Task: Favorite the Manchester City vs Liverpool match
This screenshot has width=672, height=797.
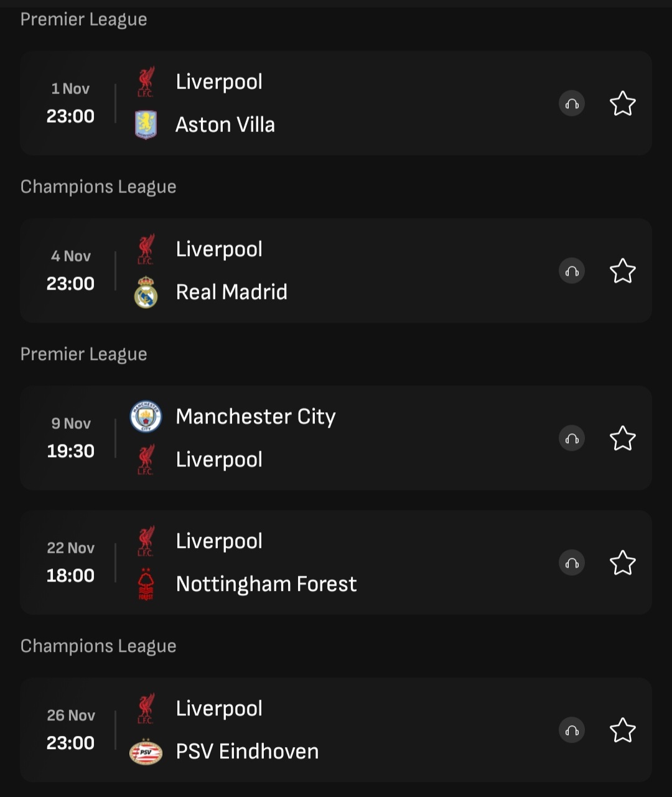Action: (622, 438)
